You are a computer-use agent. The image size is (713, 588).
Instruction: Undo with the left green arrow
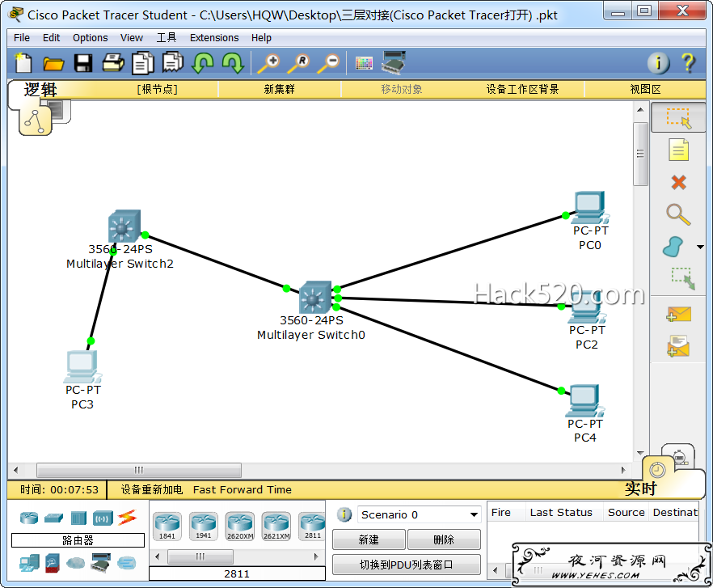click(x=203, y=63)
